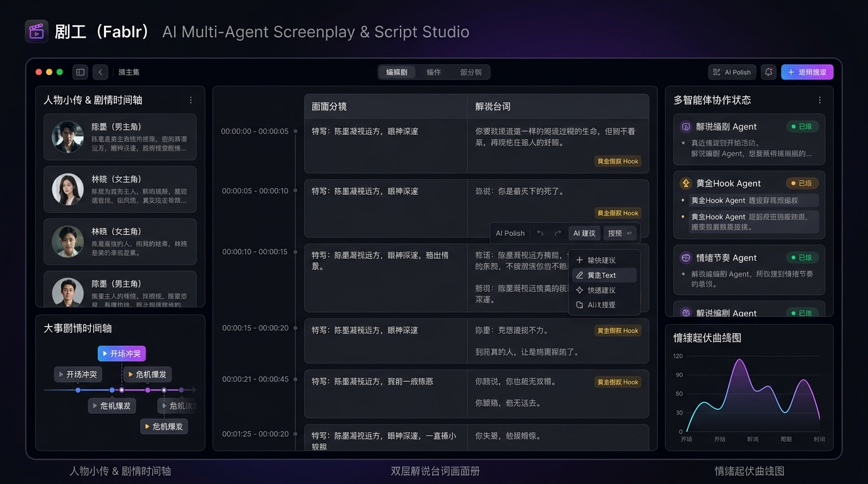Click the AI 建议 button
Screen dimensions: 868x484
584,233
